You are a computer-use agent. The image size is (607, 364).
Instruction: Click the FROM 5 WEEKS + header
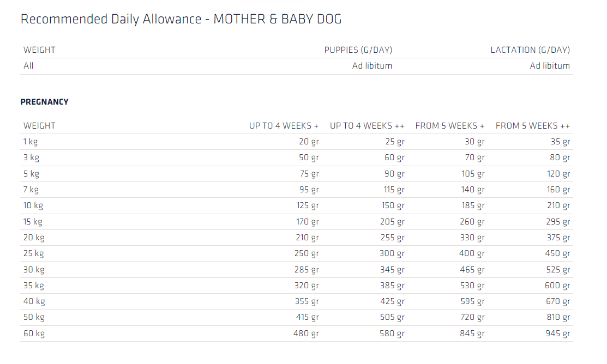point(449,126)
